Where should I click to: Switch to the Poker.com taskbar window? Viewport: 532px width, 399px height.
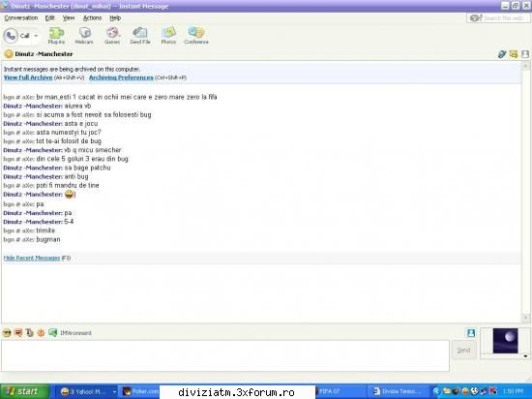[140, 391]
